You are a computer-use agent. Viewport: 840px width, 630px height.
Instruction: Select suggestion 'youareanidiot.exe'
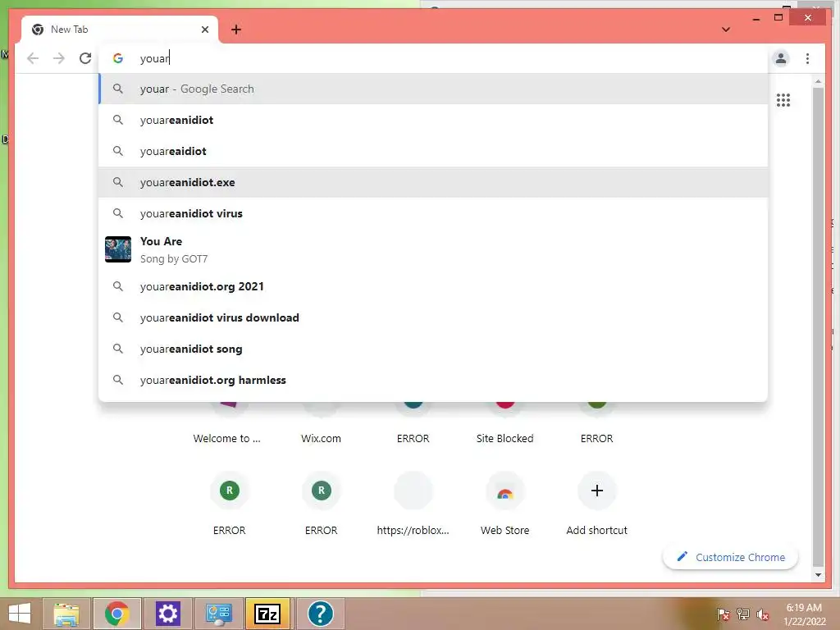pos(433,182)
